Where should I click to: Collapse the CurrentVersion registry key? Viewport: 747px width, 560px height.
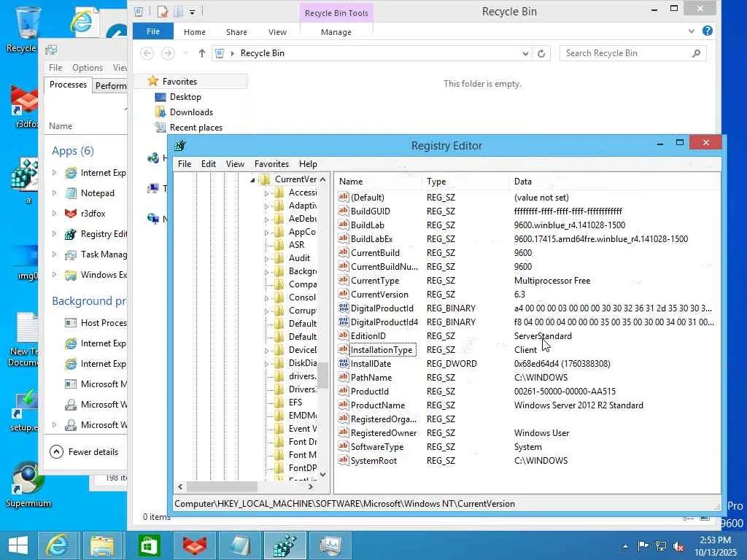click(x=253, y=180)
